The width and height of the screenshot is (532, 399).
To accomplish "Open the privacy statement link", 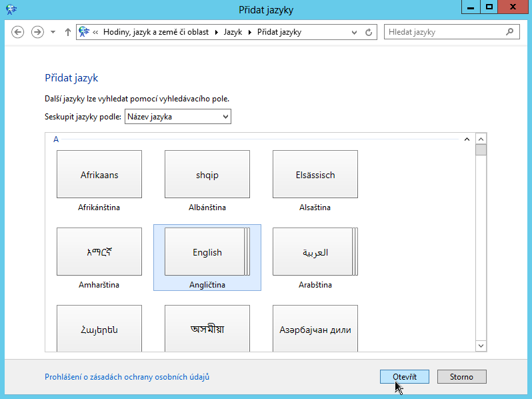I will tap(127, 377).
